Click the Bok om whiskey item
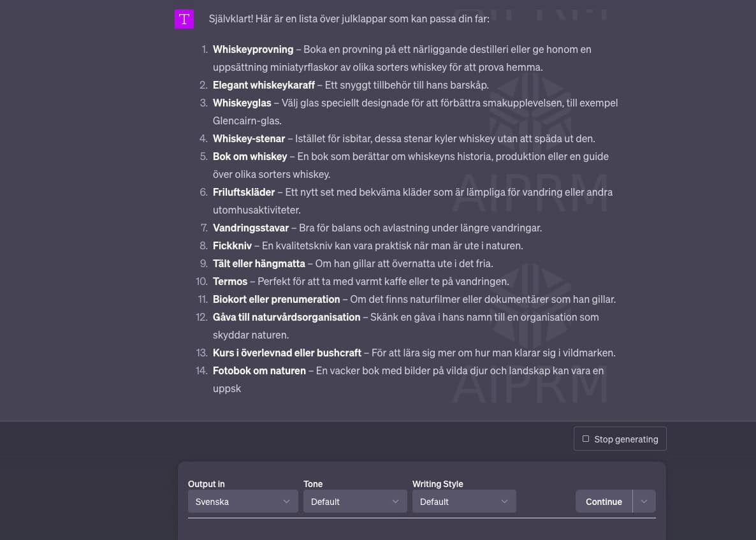Screen dimensions: 756x540 (x=250, y=156)
